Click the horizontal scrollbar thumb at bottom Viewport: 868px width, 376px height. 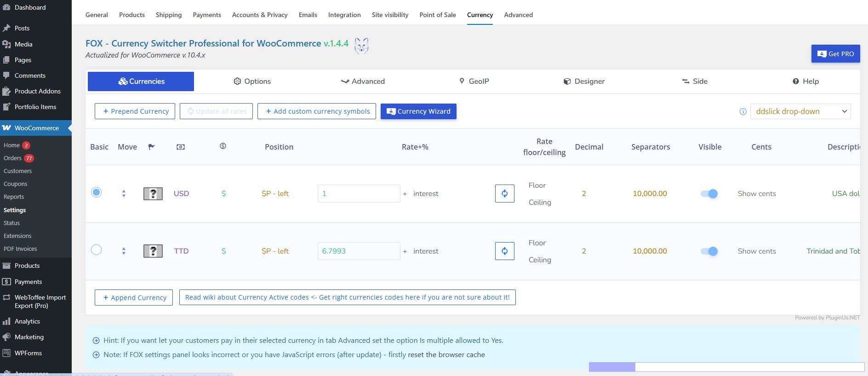pyautogui.click(x=612, y=367)
